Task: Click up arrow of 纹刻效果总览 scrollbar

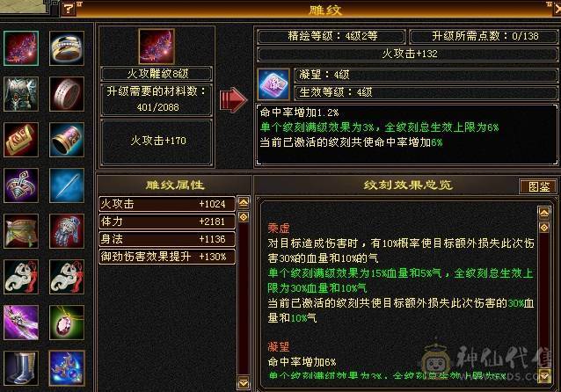Action: coord(543,214)
